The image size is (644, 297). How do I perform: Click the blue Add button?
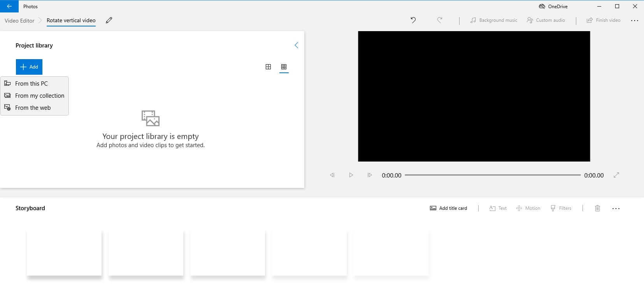(29, 67)
